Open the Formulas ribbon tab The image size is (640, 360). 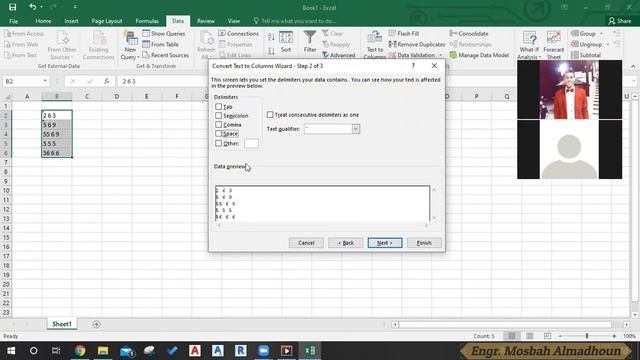(147, 21)
